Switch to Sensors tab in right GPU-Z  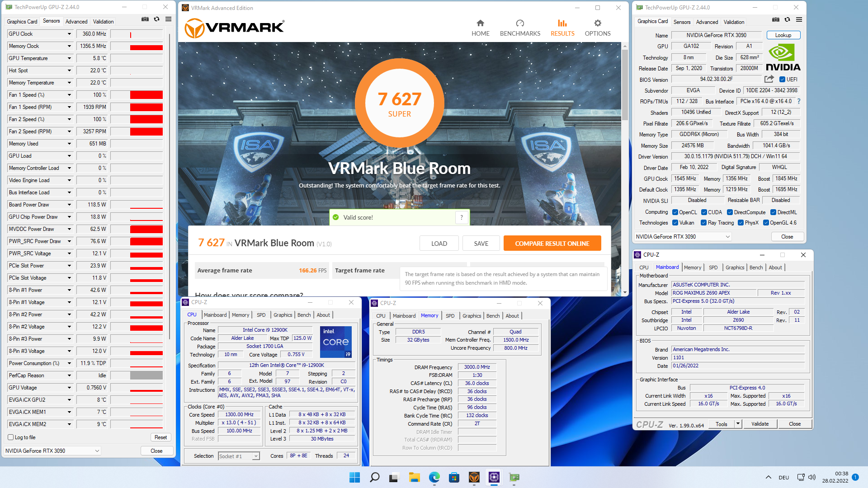682,22
